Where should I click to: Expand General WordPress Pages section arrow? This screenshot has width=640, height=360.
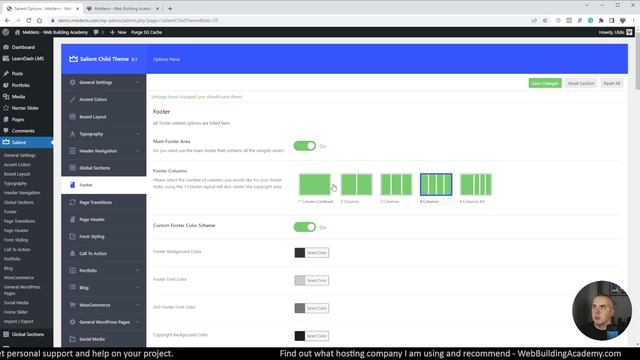138,322
